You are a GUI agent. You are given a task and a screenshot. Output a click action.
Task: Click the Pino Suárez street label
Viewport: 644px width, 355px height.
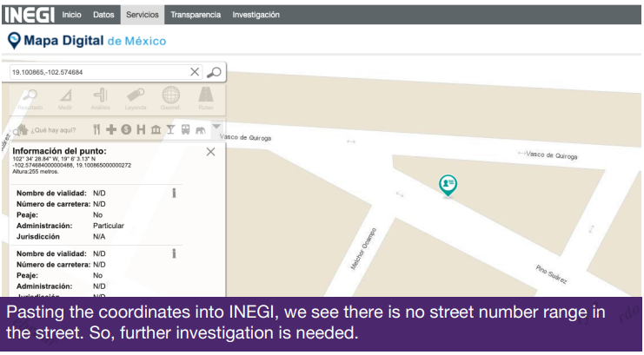coord(552,274)
